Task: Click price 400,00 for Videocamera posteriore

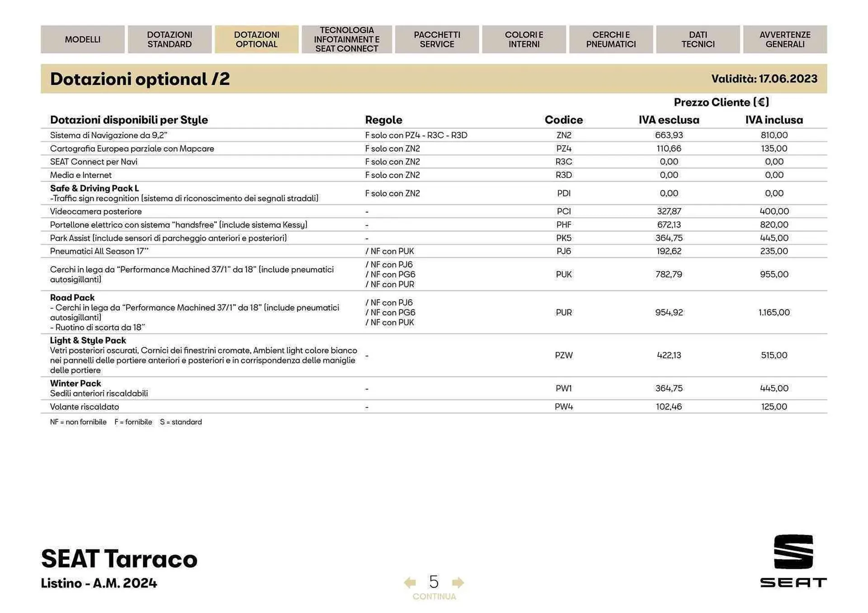Action: click(x=774, y=211)
